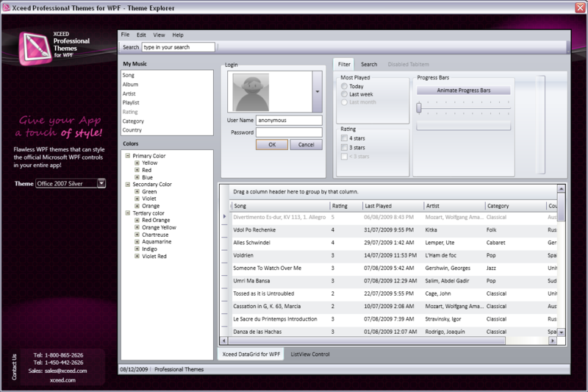Expand the Green tree node

click(x=137, y=191)
